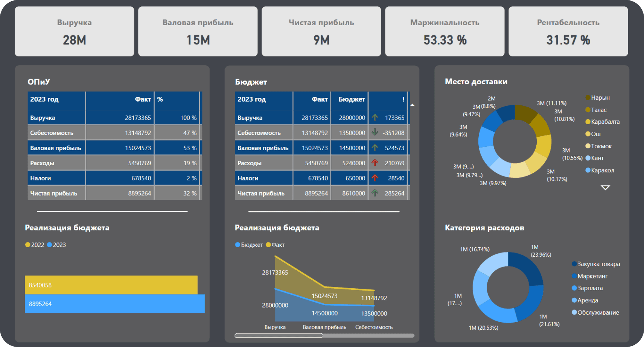
Task: Sort ОПиУ table by Факт column header
Action: (143, 99)
